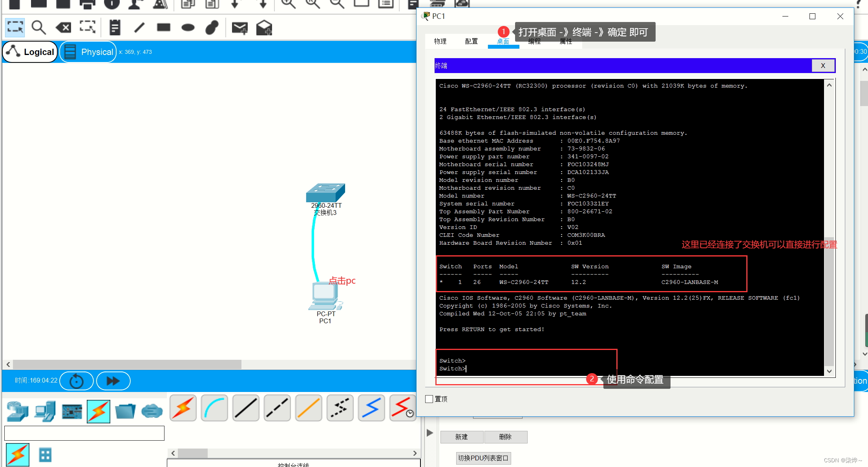Activate the Inspect magnifier tool
The height and width of the screenshot is (467, 868).
pyautogui.click(x=39, y=27)
